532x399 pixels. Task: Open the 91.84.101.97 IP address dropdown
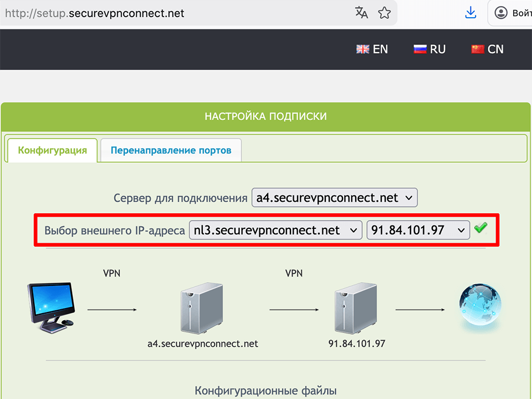click(418, 229)
